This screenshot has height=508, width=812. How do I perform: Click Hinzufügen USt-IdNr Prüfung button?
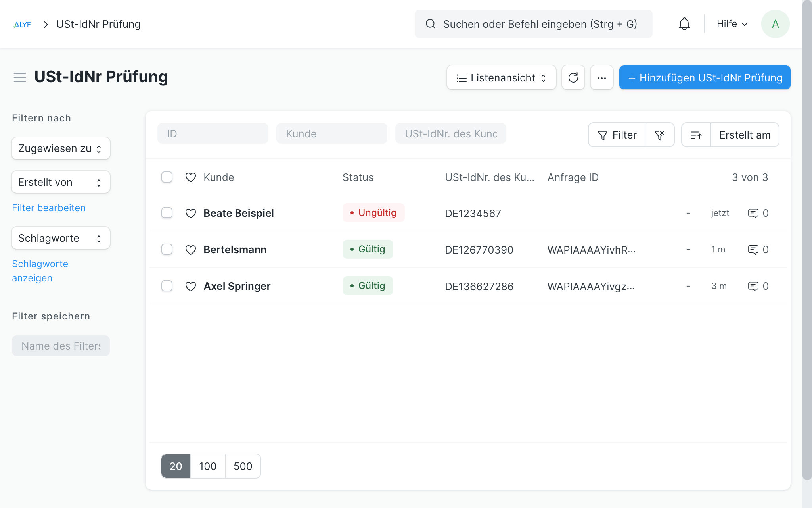tap(705, 78)
